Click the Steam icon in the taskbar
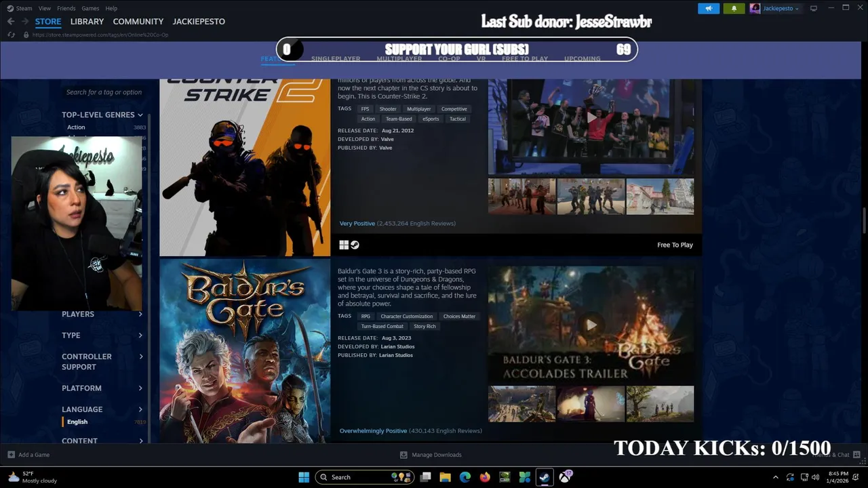The image size is (868, 488). tap(544, 477)
